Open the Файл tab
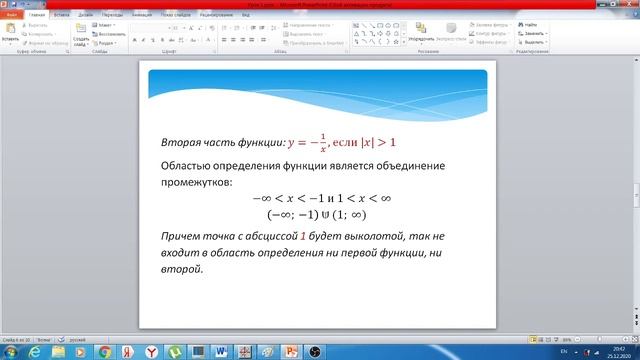Image resolution: width=640 pixels, height=360 pixels. [12, 15]
